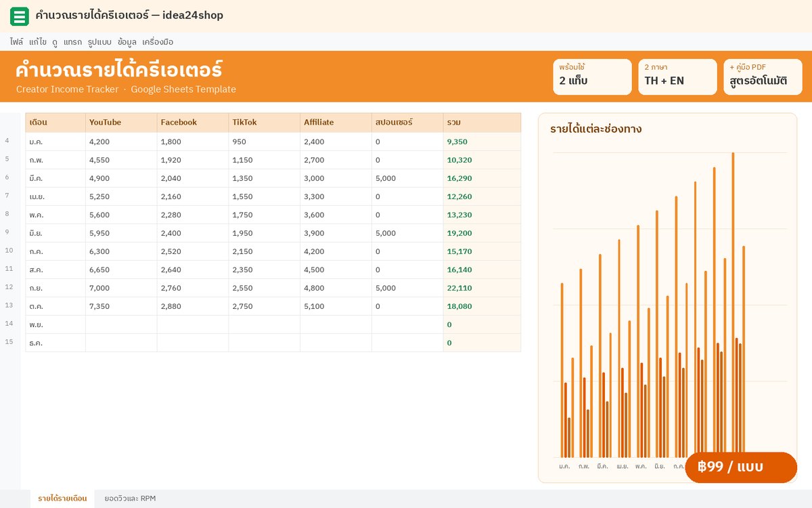Open the แก้ไข menu
Screen dimensions: 812x508
pos(38,42)
